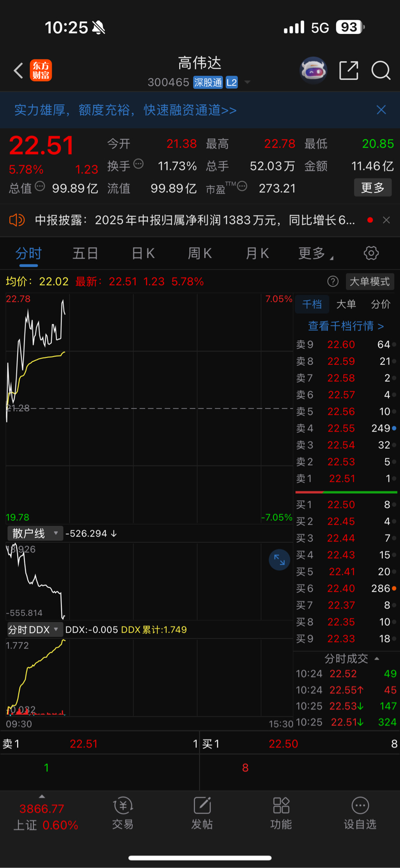Select the 分时 tab
400x868 pixels.
pos(29,253)
